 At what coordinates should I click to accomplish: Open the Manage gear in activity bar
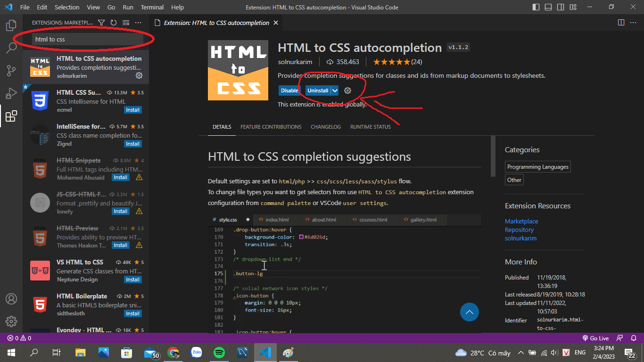click(11, 322)
